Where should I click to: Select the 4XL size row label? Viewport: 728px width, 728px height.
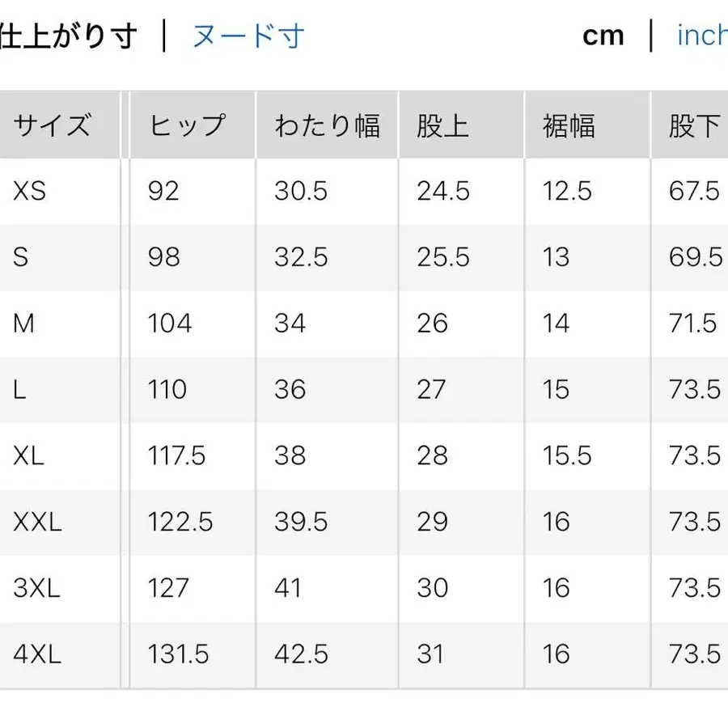[x=36, y=654]
